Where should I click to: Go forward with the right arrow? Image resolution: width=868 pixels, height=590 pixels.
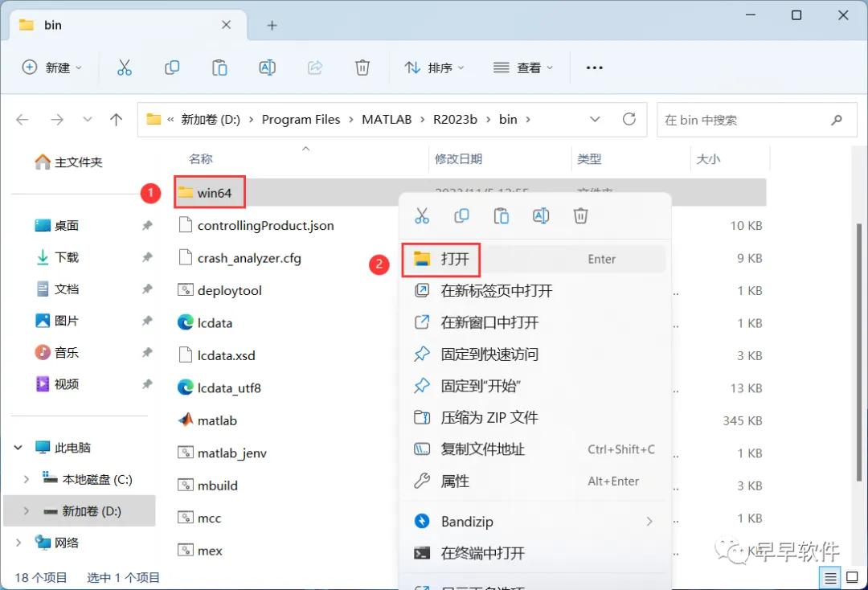coord(57,120)
